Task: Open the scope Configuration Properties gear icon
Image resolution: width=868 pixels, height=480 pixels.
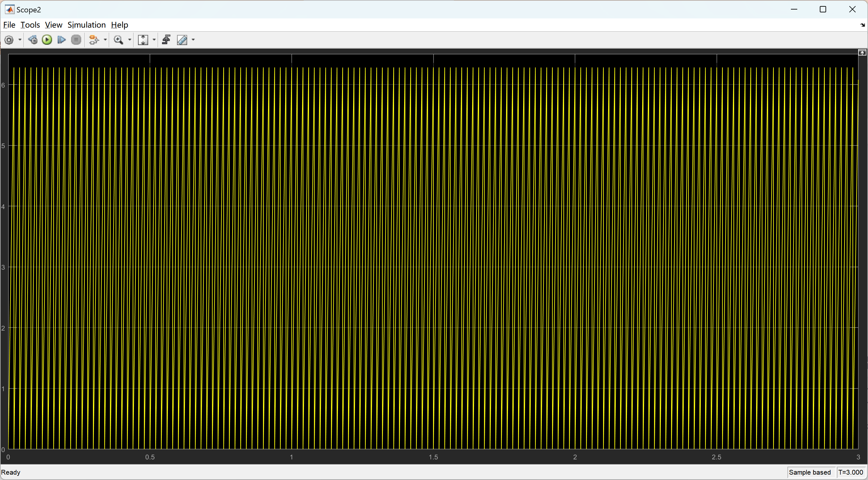Action: (9, 40)
